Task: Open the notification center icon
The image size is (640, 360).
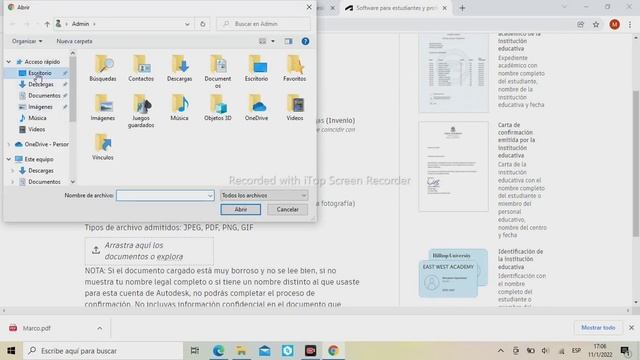Action: coord(624,351)
